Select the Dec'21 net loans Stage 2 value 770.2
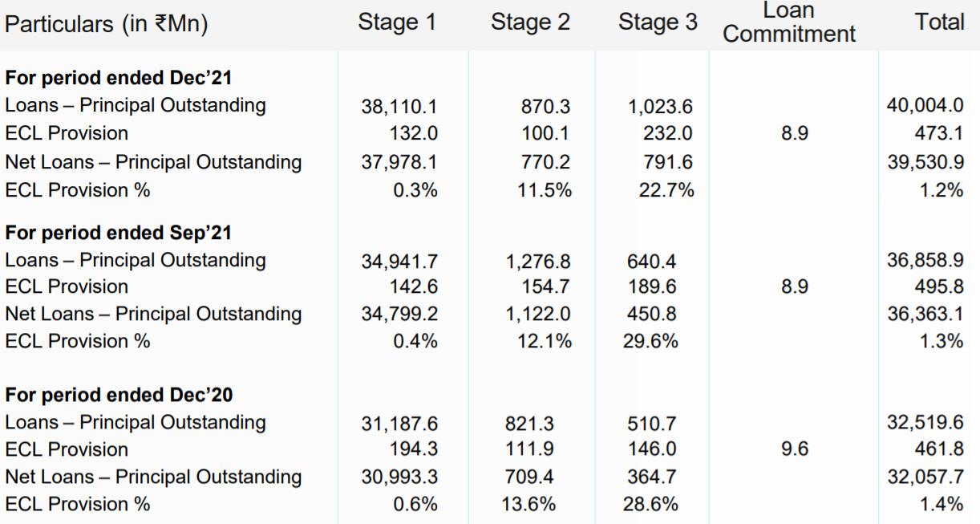The height and width of the screenshot is (524, 980). 546,163
